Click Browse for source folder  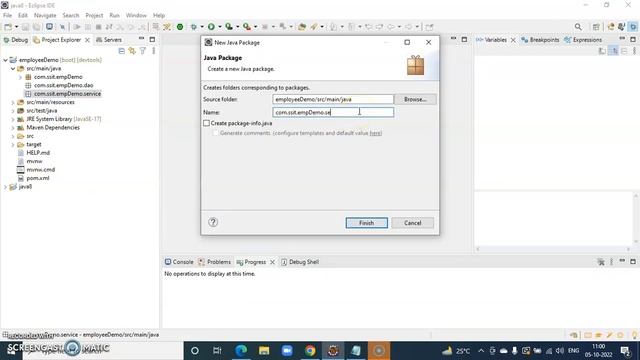click(415, 99)
